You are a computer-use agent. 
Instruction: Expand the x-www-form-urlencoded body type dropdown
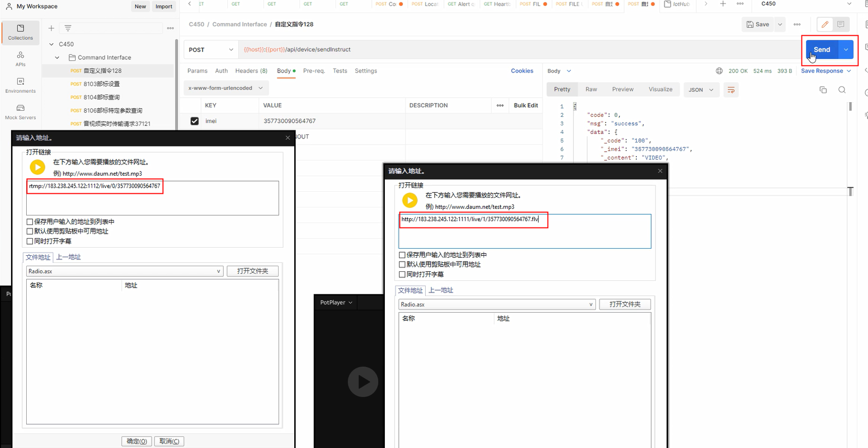(x=226, y=88)
